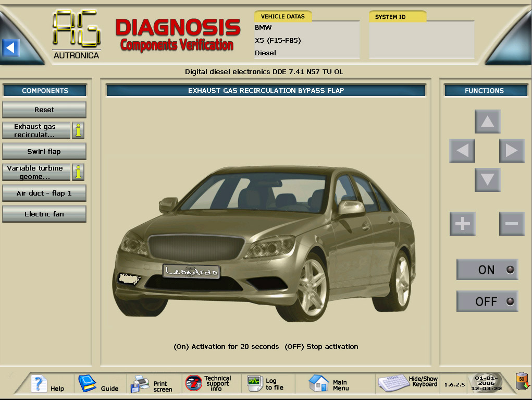Click the battery status icon

521,382
